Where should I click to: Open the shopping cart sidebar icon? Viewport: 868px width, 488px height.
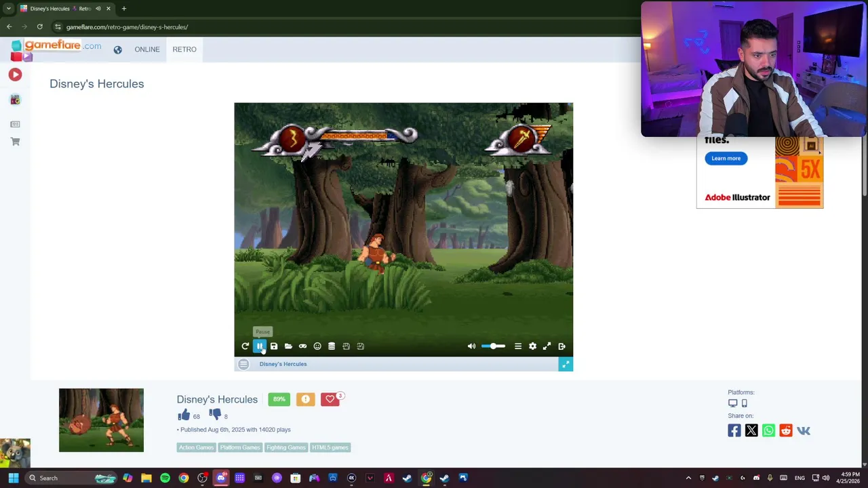pyautogui.click(x=15, y=142)
